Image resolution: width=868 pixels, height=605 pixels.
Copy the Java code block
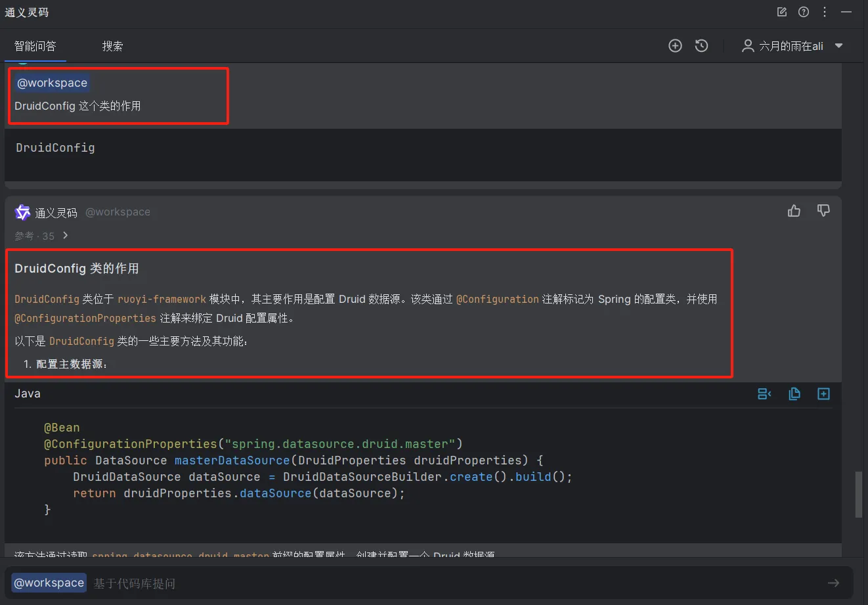794,393
